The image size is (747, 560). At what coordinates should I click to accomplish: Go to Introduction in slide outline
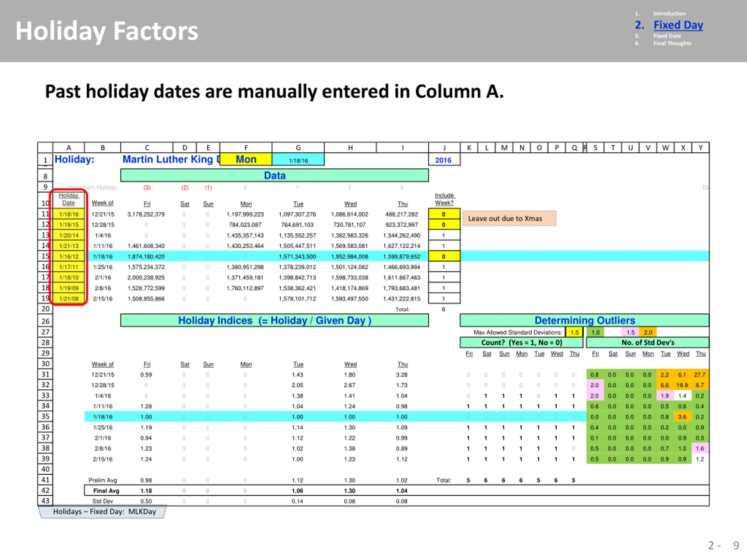(669, 13)
